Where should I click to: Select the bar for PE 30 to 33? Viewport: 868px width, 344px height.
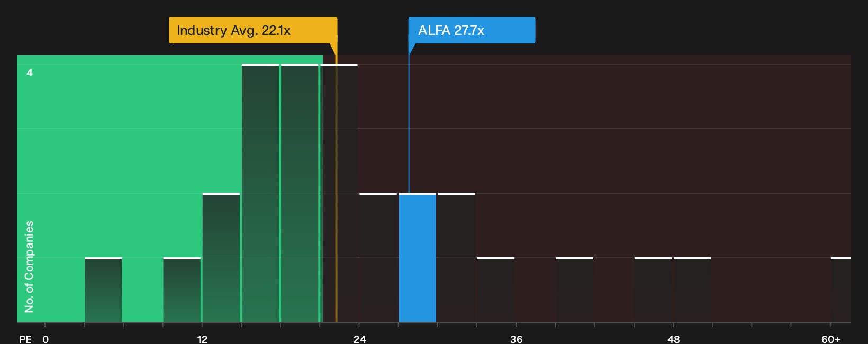click(457, 258)
